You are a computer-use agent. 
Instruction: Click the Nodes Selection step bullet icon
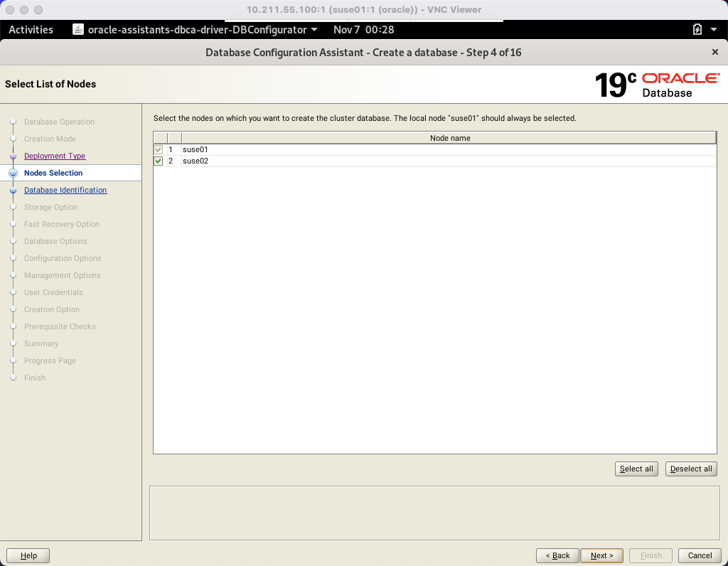tap(13, 173)
